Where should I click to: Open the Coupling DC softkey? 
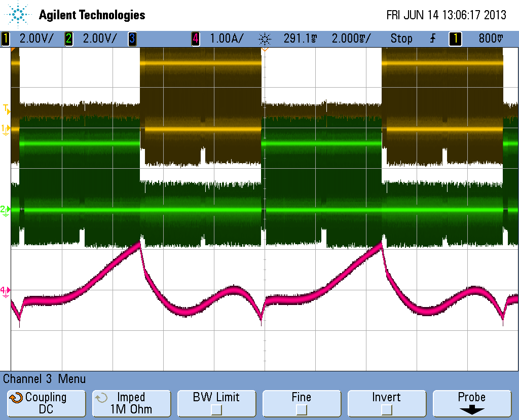point(46,403)
